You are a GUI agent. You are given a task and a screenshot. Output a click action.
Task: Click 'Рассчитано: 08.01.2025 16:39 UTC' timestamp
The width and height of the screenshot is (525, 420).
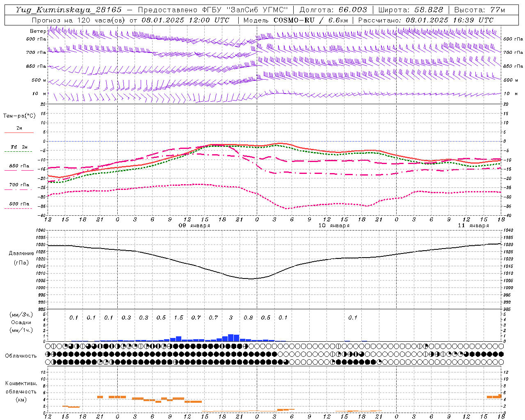pos(426,20)
